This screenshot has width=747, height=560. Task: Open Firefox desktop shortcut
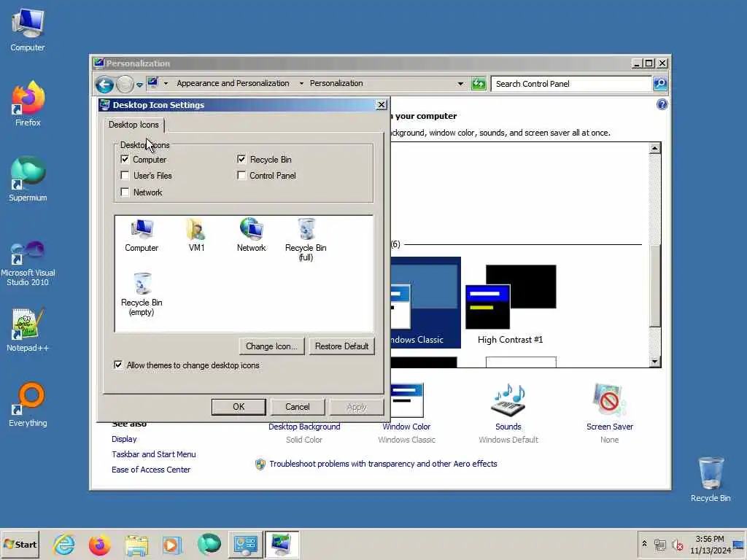[x=28, y=104]
